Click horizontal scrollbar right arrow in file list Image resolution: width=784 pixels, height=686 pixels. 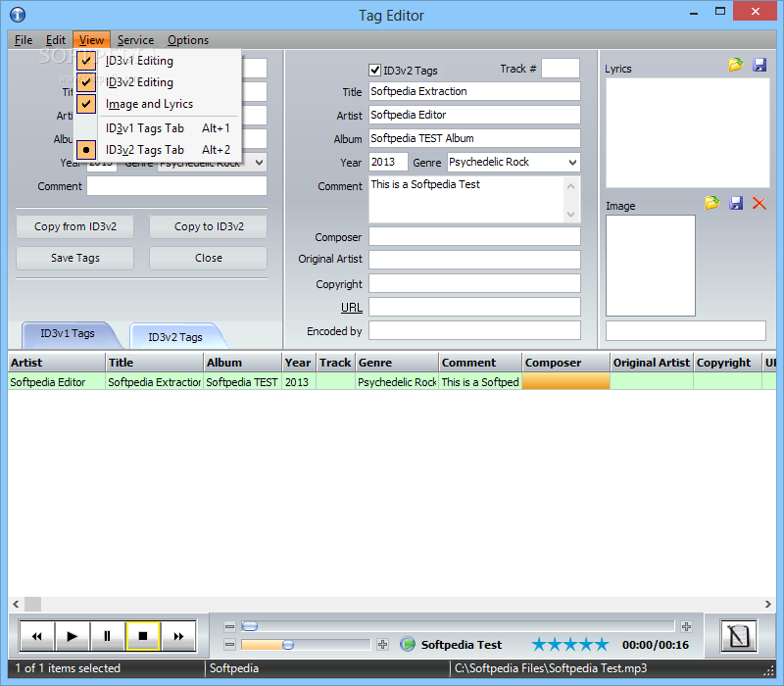(768, 604)
